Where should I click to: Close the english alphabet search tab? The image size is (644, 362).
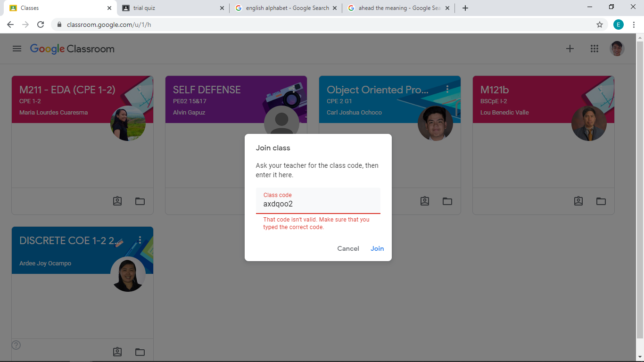coord(335,8)
